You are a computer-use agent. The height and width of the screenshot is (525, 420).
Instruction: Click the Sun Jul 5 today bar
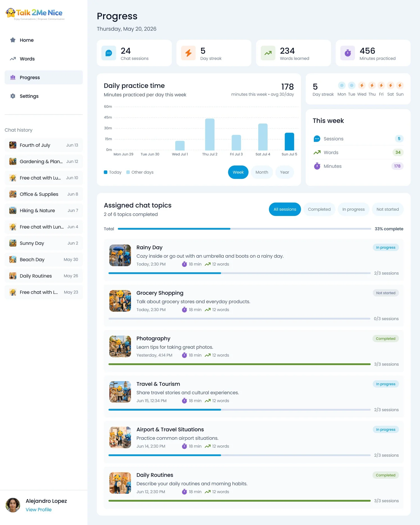point(289,141)
